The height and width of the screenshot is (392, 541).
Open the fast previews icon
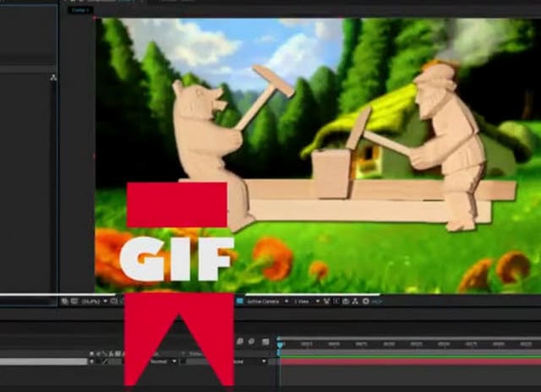pyautogui.click(x=336, y=302)
